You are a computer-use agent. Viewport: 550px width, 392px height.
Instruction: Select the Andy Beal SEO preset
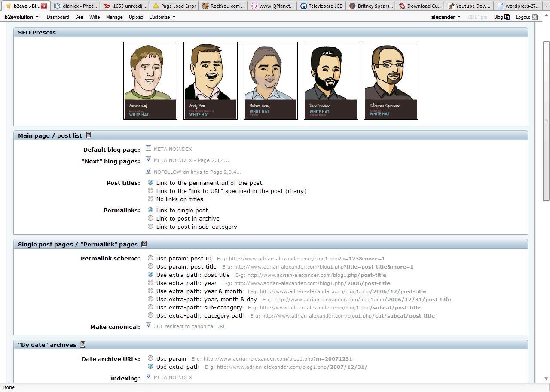click(x=211, y=80)
